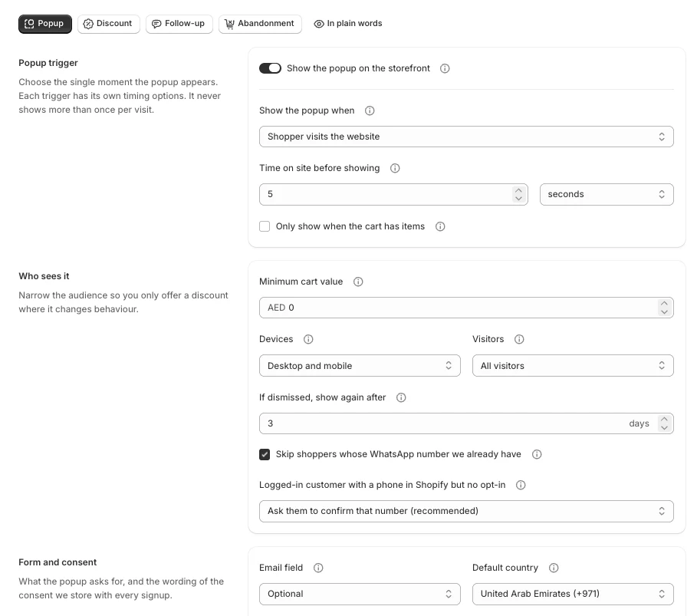Screen dimensions: 697x616
Task: View the In plain words summary
Action: (x=348, y=24)
